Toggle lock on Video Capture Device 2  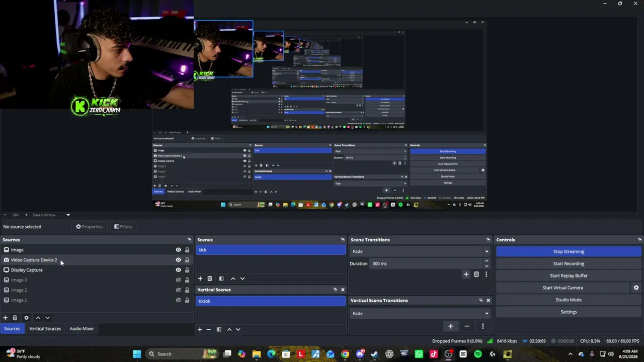tap(187, 260)
